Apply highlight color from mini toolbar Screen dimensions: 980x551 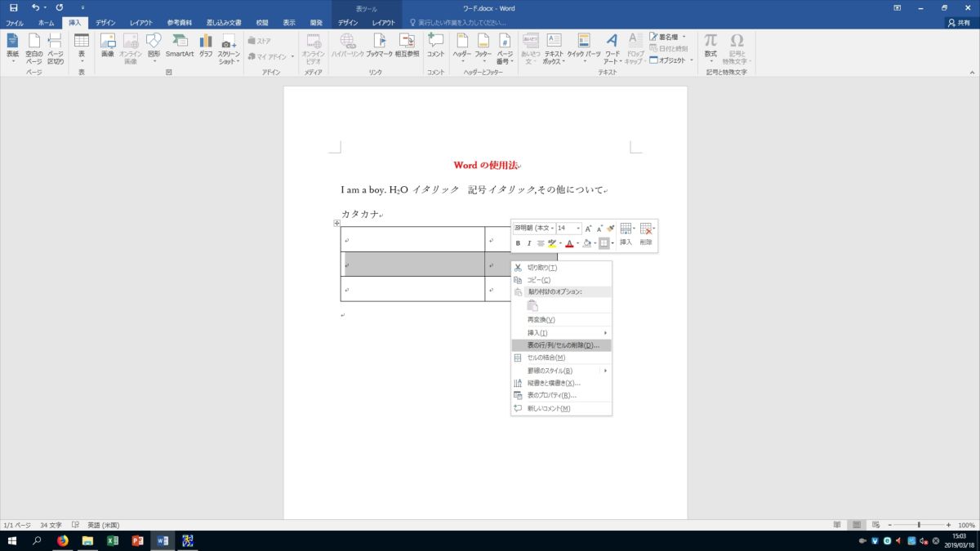click(x=552, y=243)
